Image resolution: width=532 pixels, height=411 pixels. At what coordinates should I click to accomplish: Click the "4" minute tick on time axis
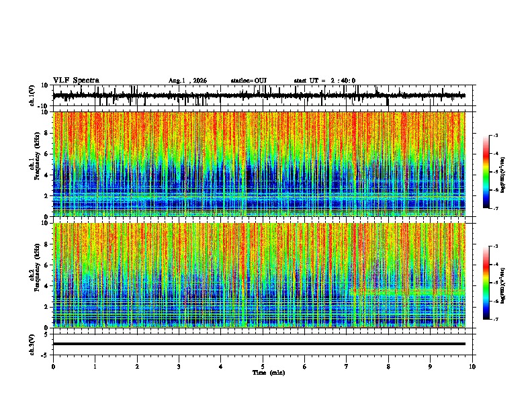tap(221, 367)
